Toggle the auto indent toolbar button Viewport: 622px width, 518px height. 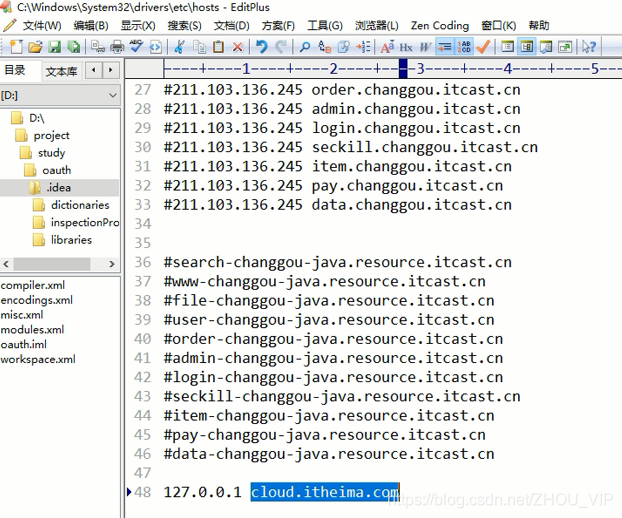[x=445, y=47]
